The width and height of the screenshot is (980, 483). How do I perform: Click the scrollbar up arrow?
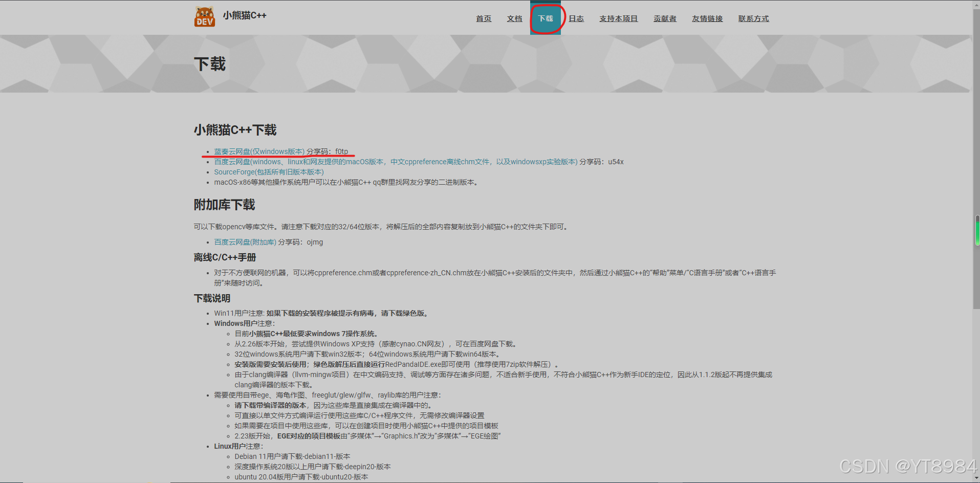tap(977, 4)
